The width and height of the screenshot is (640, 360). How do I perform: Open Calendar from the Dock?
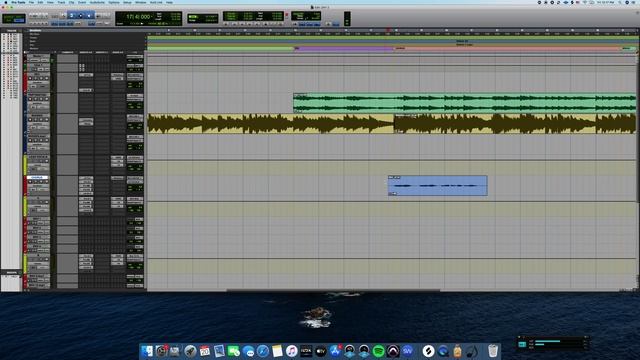(x=204, y=351)
